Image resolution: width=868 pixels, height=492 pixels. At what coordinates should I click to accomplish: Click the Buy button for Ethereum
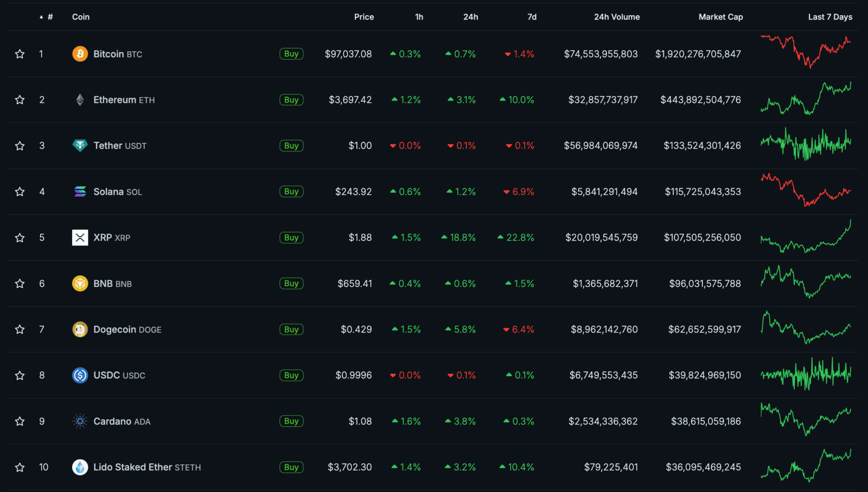[x=291, y=100]
